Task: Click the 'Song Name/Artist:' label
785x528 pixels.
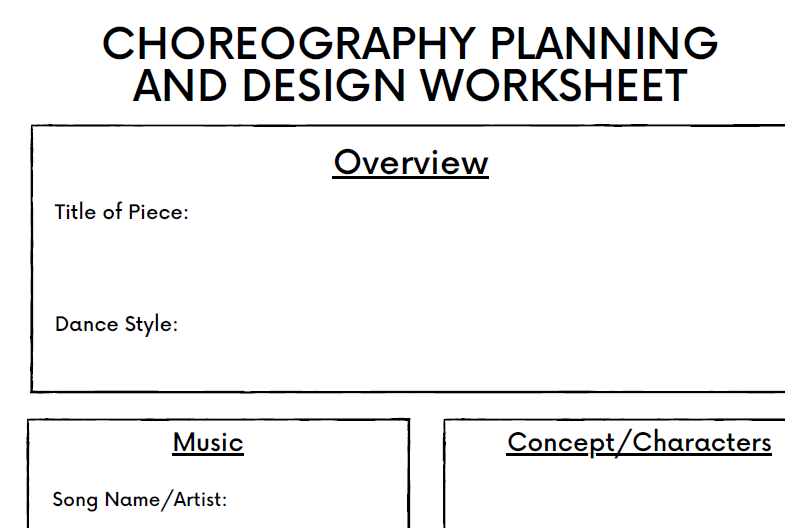Action: click(x=139, y=499)
